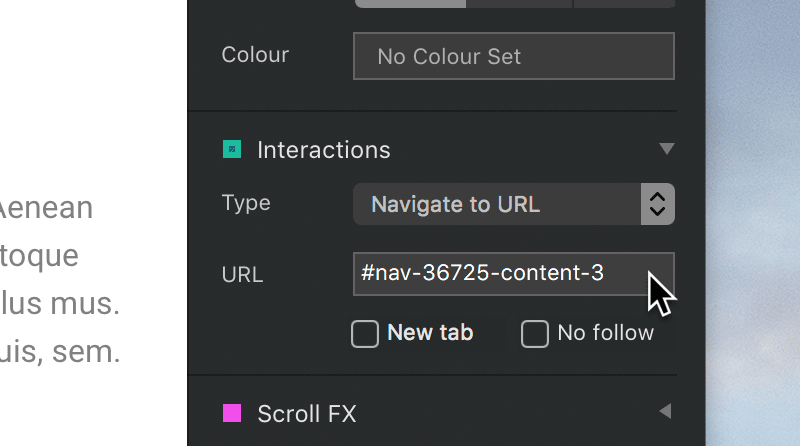Select the highlighted first segment at top
800x446 pixels.
click(x=410, y=4)
